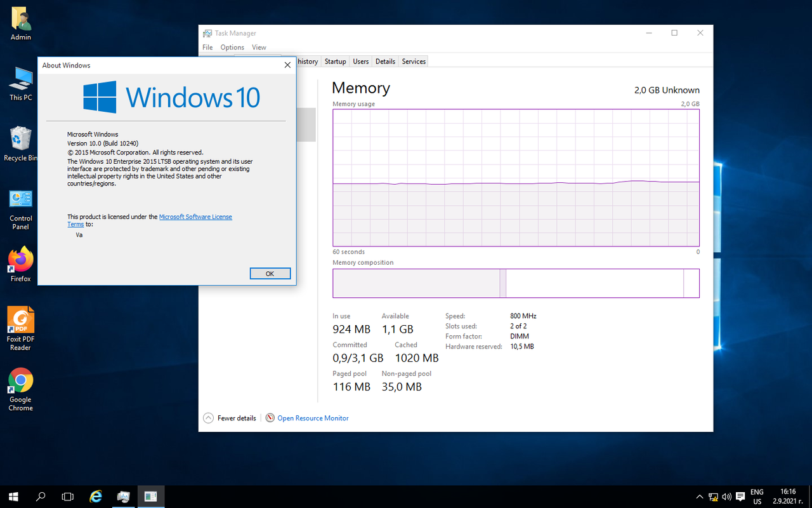Switch to the App history tab
The height and width of the screenshot is (508, 812).
(x=308, y=62)
